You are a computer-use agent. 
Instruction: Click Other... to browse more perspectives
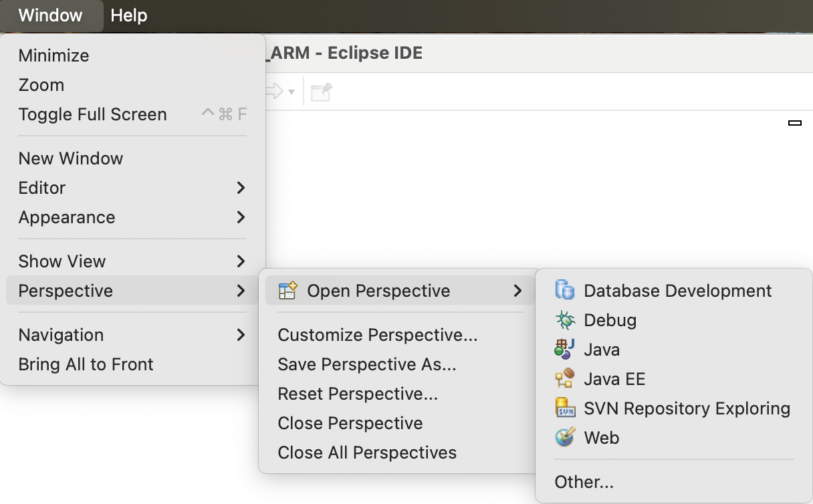pos(584,482)
